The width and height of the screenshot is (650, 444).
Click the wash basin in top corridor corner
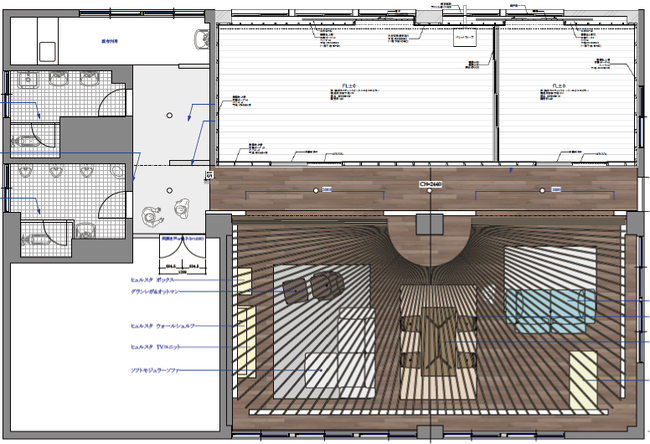200,38
